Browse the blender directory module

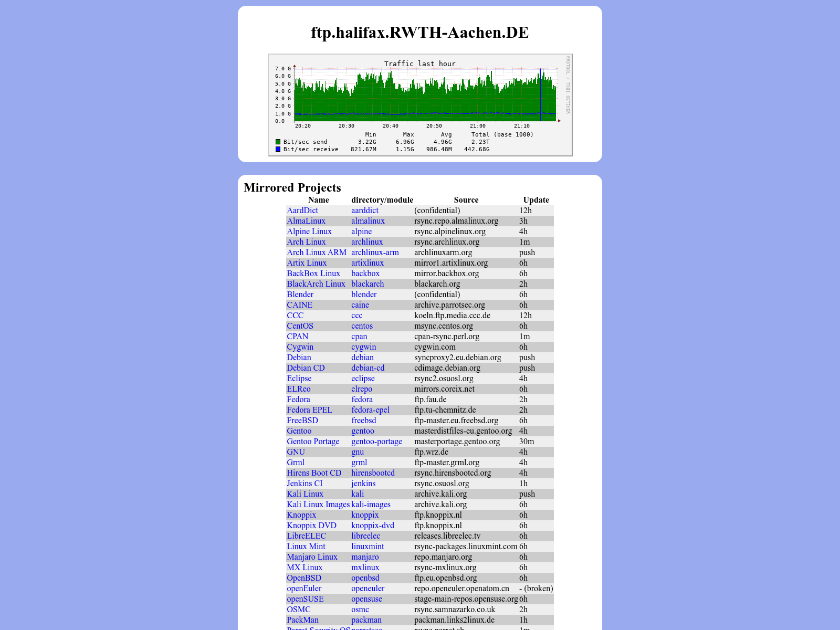click(364, 295)
